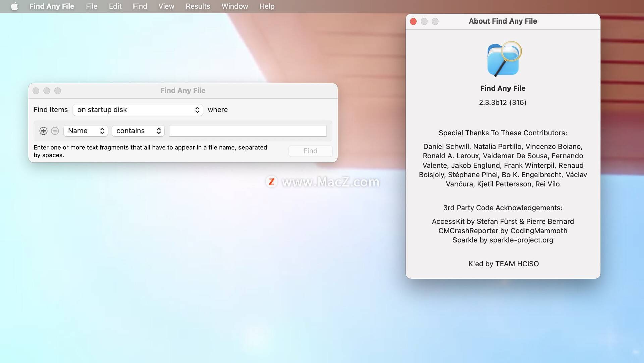
Task: Select the Edit menu
Action: (115, 6)
